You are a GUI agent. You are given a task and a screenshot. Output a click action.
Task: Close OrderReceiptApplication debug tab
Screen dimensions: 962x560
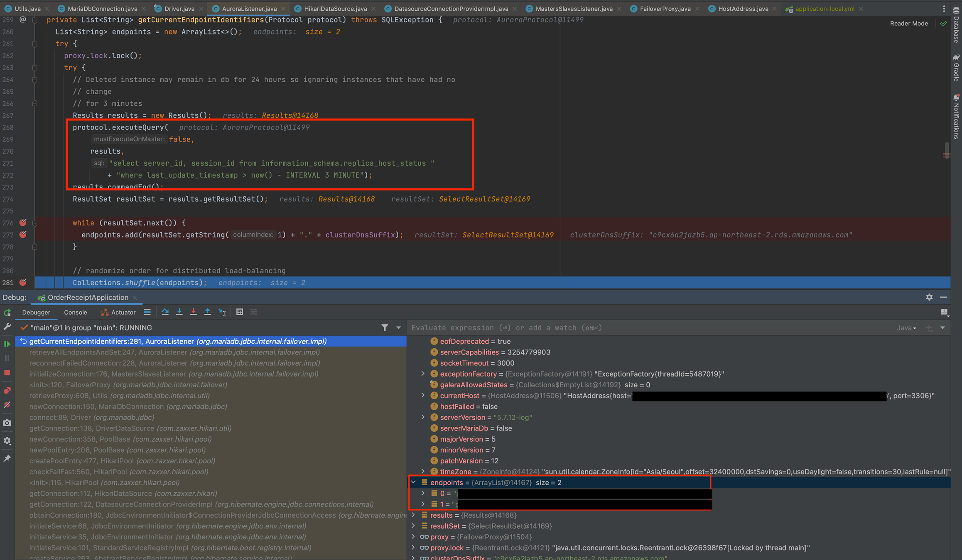click(x=135, y=298)
